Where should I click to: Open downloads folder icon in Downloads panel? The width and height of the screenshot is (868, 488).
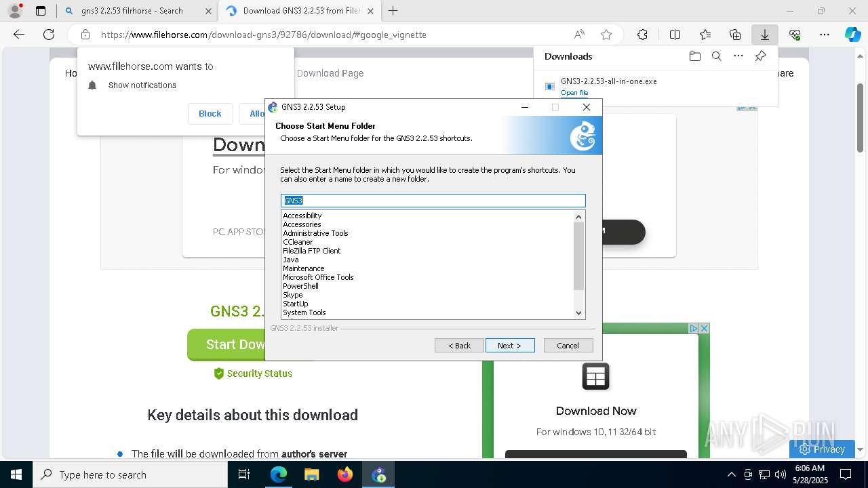pos(694,56)
